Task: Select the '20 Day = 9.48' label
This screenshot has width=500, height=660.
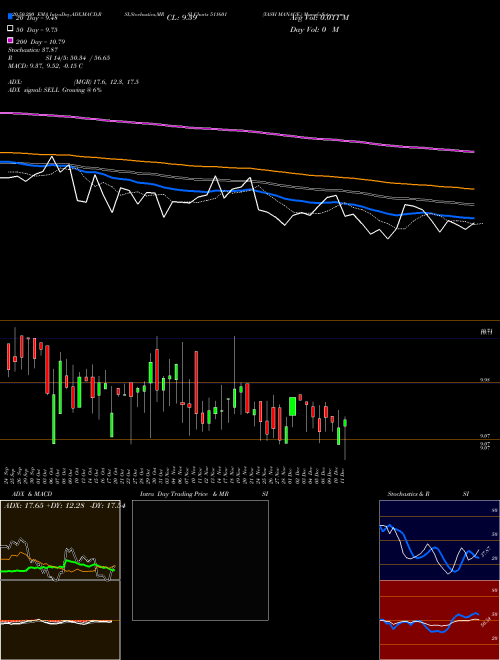Action: (37, 18)
